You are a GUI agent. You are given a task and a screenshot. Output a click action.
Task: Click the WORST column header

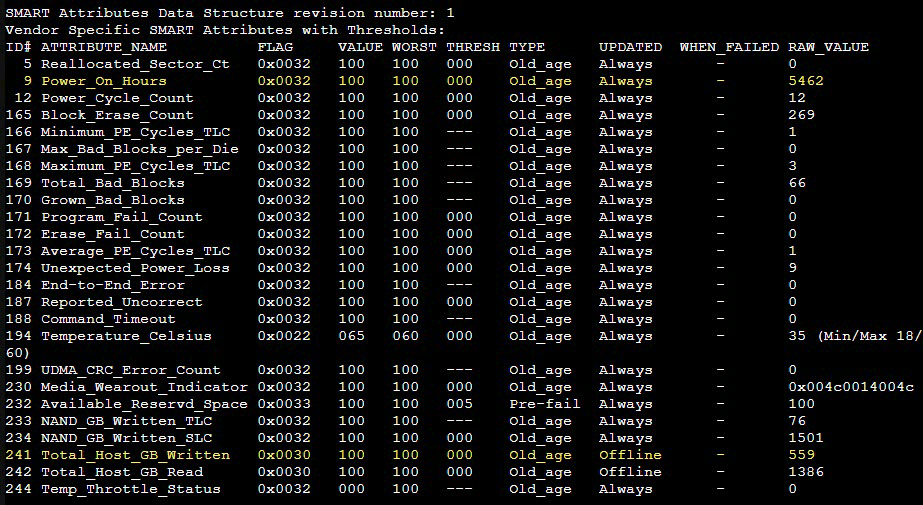tap(414, 47)
